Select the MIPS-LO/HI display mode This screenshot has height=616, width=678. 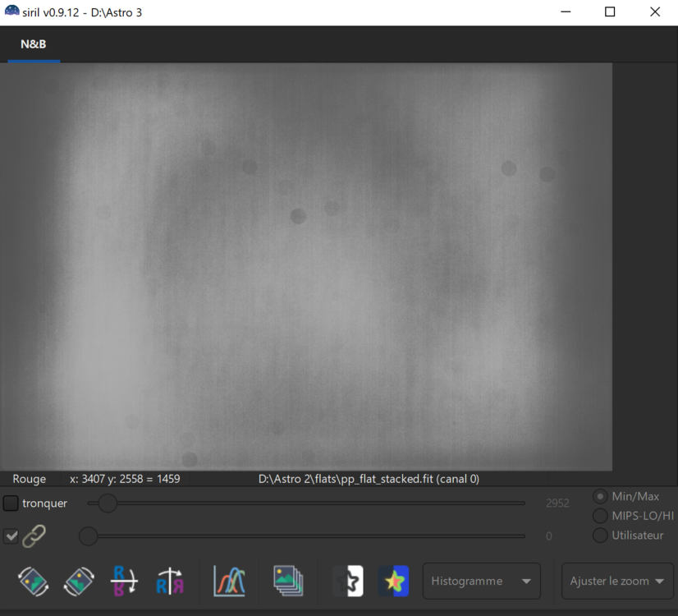point(600,516)
